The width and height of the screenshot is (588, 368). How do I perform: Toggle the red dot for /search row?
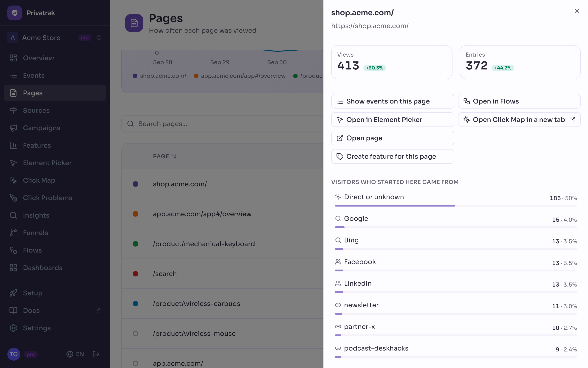pos(136,274)
